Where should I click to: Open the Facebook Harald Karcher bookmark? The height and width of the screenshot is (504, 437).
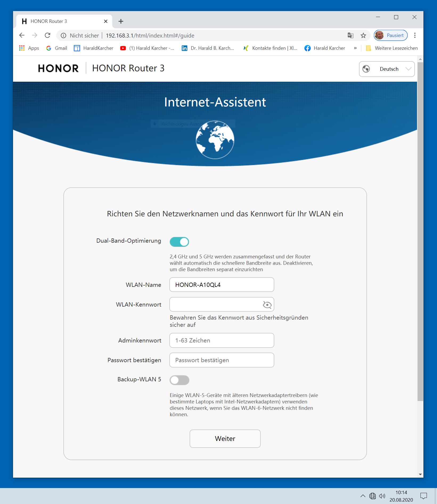(325, 48)
